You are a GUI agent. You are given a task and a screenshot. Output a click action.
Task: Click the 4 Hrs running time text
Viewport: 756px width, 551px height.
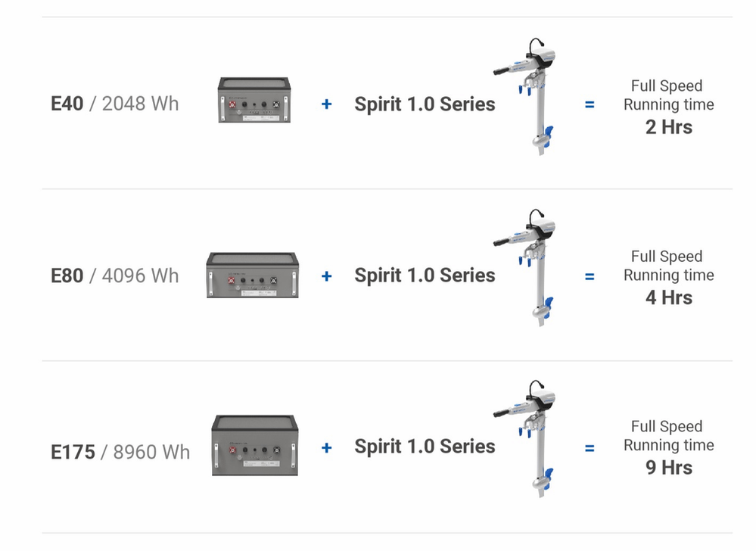tap(668, 297)
